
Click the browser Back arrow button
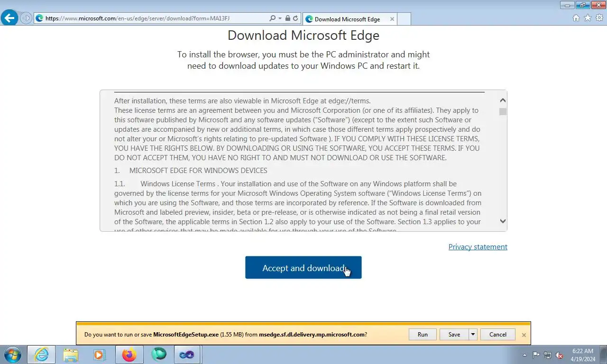pos(9,18)
